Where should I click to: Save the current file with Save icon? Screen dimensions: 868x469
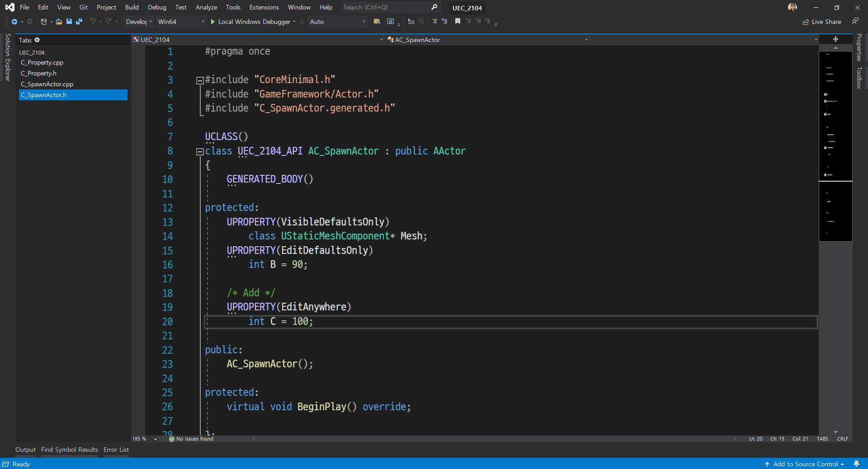click(x=69, y=22)
